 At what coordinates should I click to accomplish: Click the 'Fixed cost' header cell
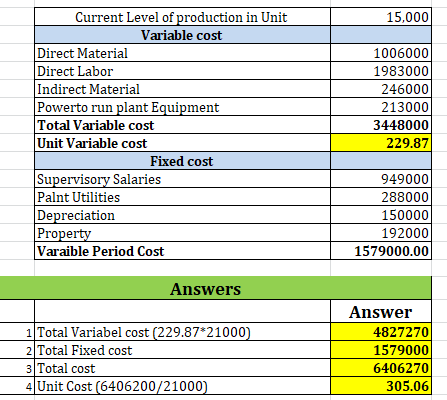click(182, 161)
